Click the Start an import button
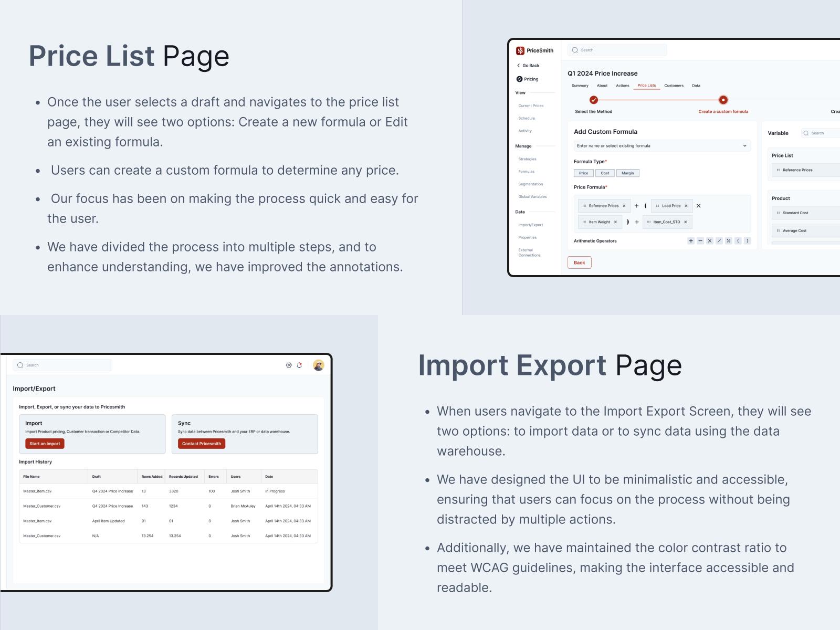 point(45,444)
